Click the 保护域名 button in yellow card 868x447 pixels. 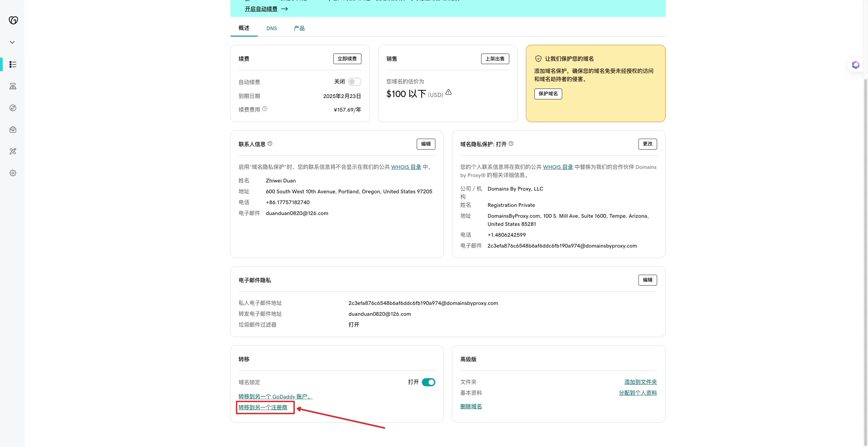548,94
